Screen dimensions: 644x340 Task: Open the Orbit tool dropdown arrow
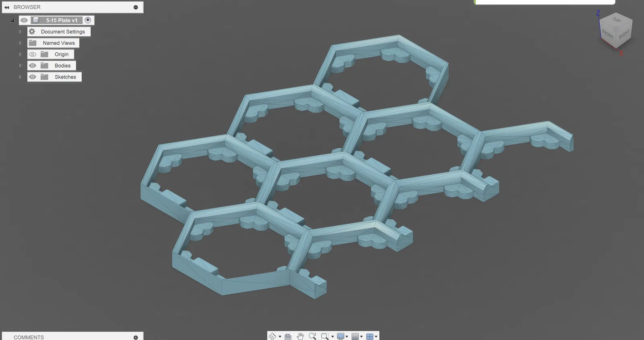(x=280, y=336)
